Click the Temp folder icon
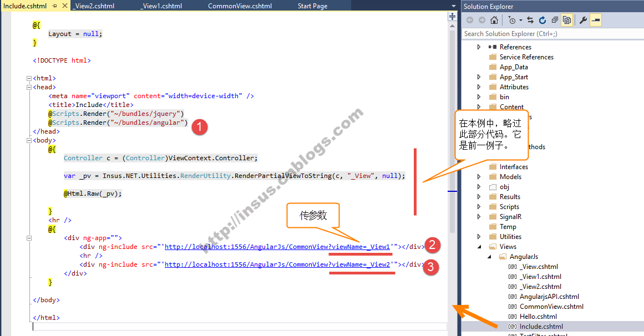Viewport: 644px width, 336px height. point(493,226)
